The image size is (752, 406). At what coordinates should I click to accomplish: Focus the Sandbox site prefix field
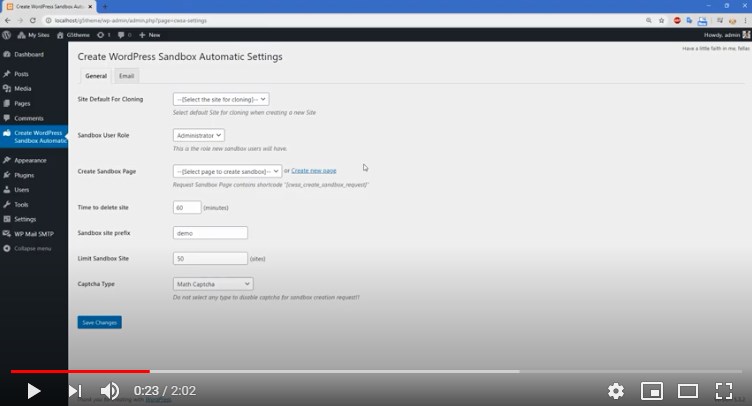(x=210, y=233)
